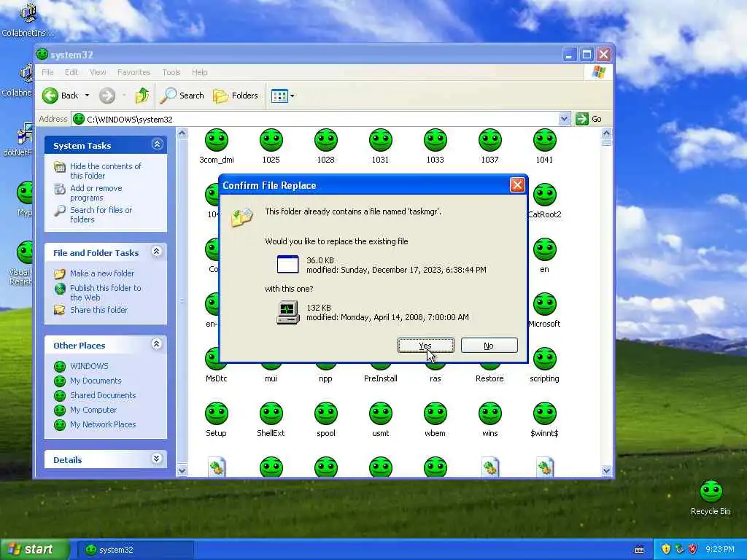The image size is (747, 560).
Task: Click the system32 taskbar button
Action: coord(135,550)
